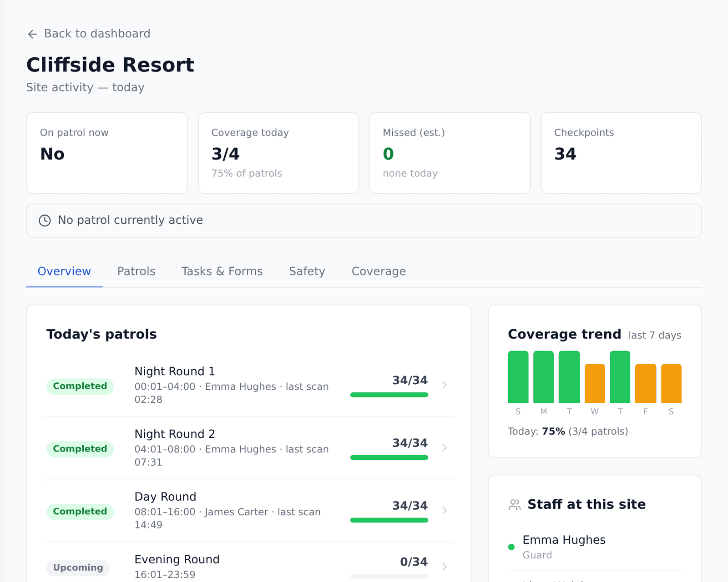Expand Night Round 2 chevron
728x582 pixels.
[x=445, y=448]
